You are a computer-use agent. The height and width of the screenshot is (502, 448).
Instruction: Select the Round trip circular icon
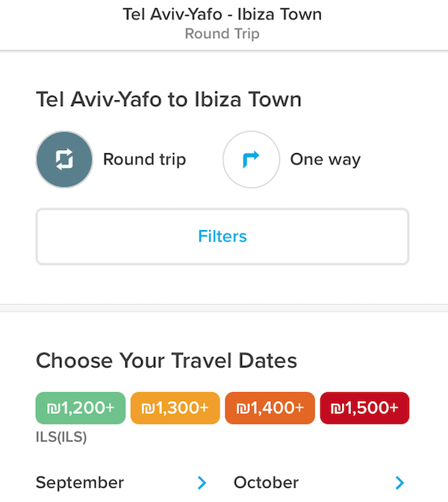(64, 159)
